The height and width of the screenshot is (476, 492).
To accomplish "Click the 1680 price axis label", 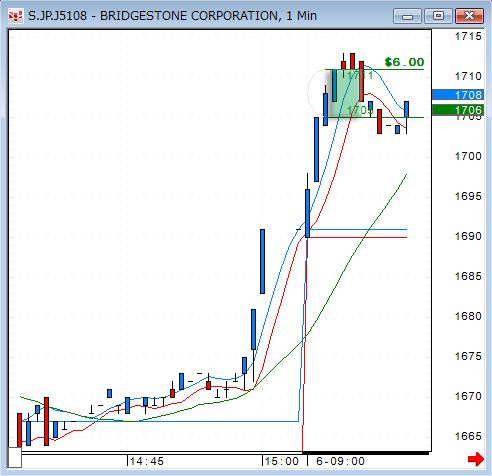I will pyautogui.click(x=468, y=316).
